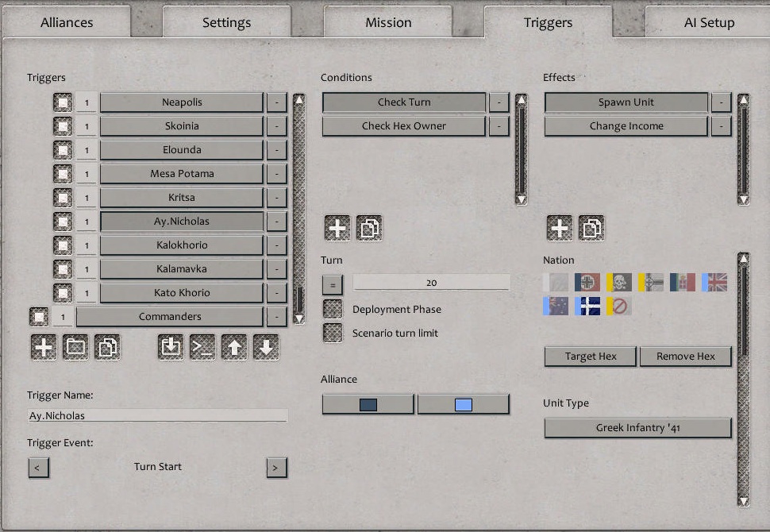
Task: Choose the dark blue alliance swatch
Action: click(368, 404)
